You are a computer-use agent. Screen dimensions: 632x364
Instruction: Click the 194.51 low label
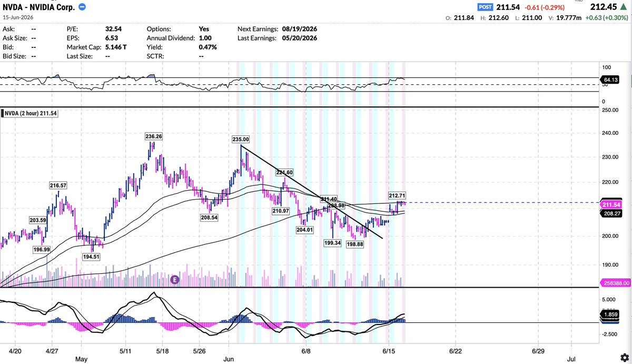[x=91, y=256]
